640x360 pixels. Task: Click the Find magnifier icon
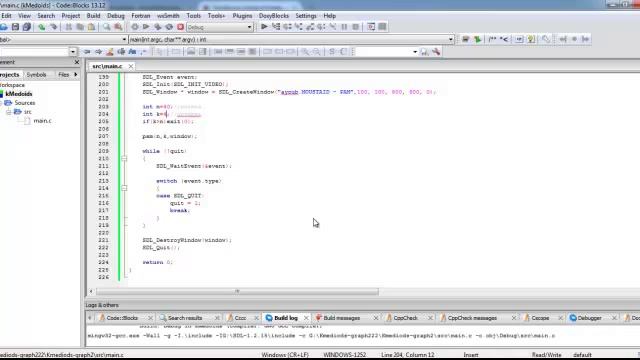pyautogui.click(x=107, y=27)
